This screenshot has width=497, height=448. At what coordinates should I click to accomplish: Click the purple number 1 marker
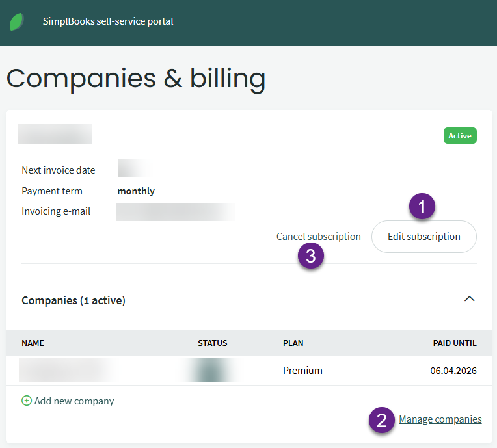pyautogui.click(x=422, y=207)
